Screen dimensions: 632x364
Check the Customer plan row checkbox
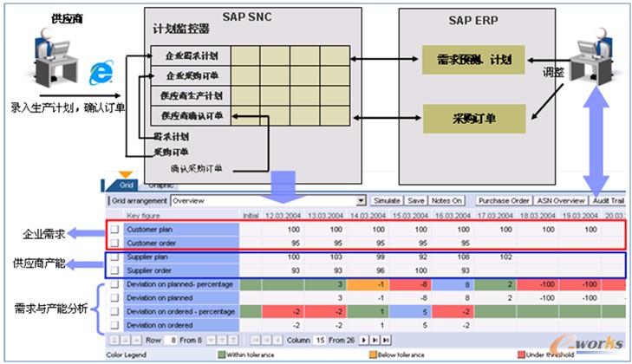tap(114, 230)
